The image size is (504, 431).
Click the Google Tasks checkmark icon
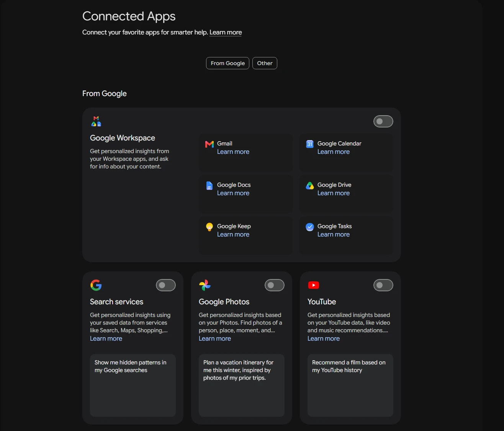point(310,227)
